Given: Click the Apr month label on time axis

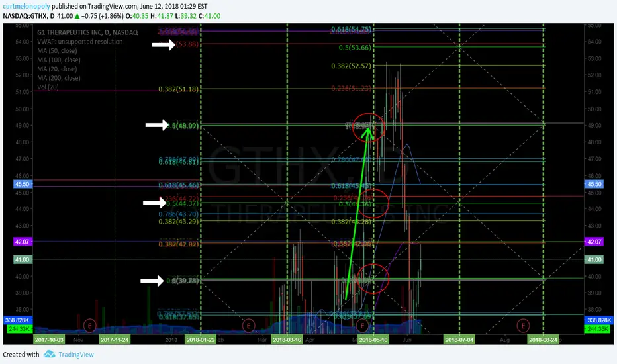Looking at the screenshot, I should (x=310, y=340).
